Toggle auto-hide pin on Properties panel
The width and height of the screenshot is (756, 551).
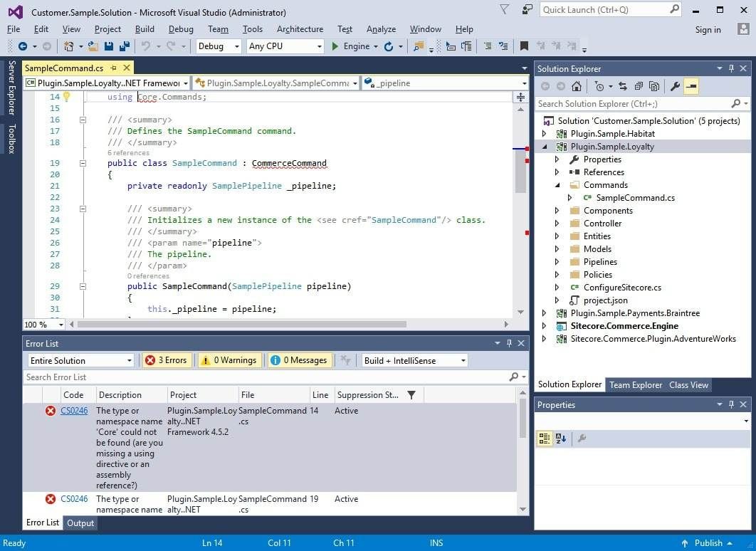[731, 404]
